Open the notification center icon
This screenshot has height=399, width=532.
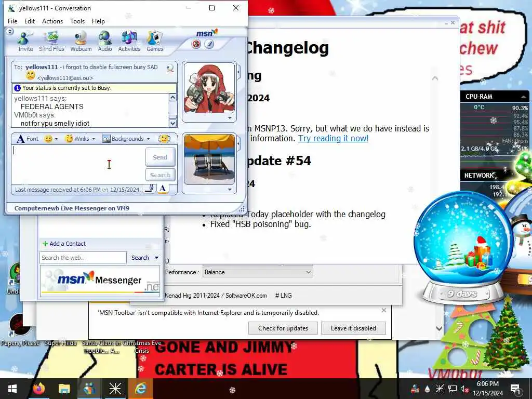click(x=515, y=389)
